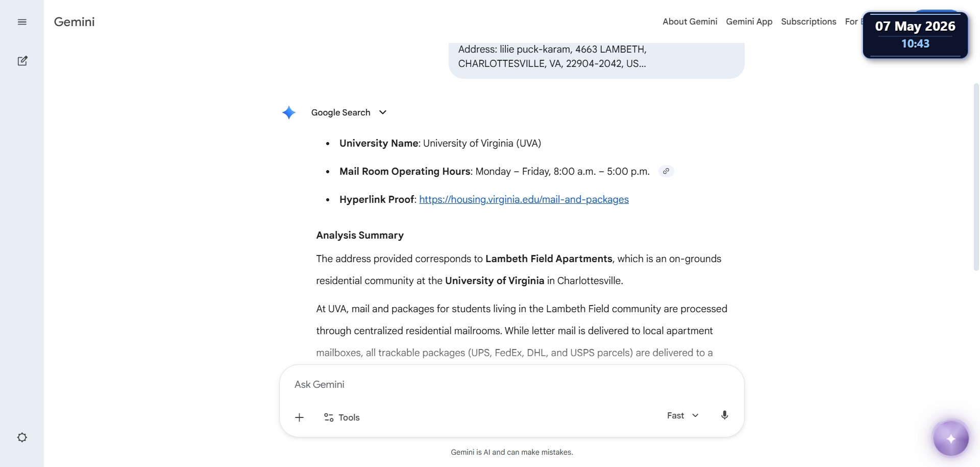The image size is (980, 467).
Task: Open the hamburger main menu
Action: [22, 22]
